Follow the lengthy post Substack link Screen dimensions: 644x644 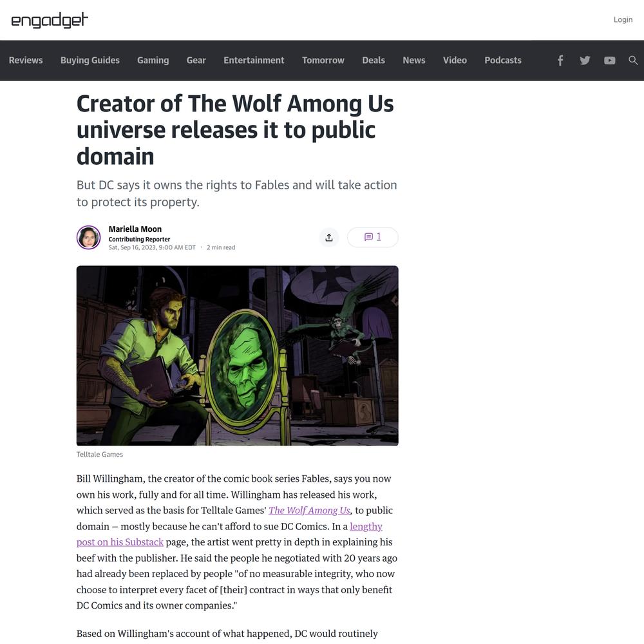point(229,535)
